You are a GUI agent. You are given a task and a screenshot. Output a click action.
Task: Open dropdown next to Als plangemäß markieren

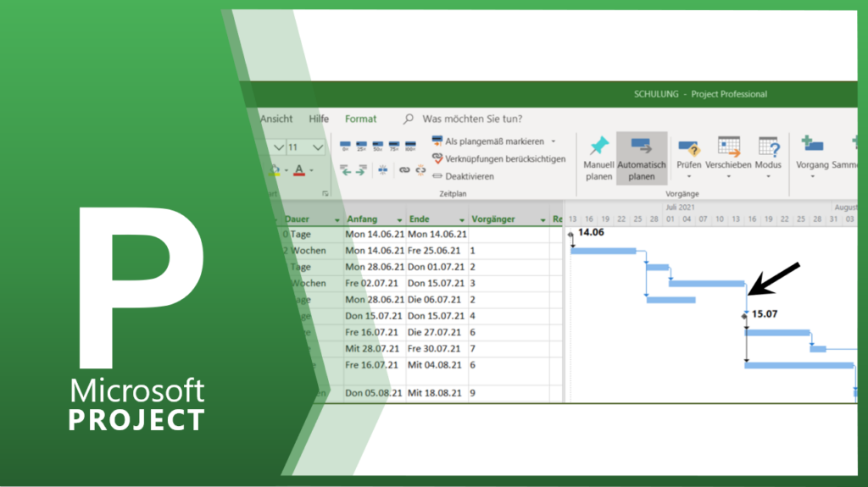coord(553,141)
